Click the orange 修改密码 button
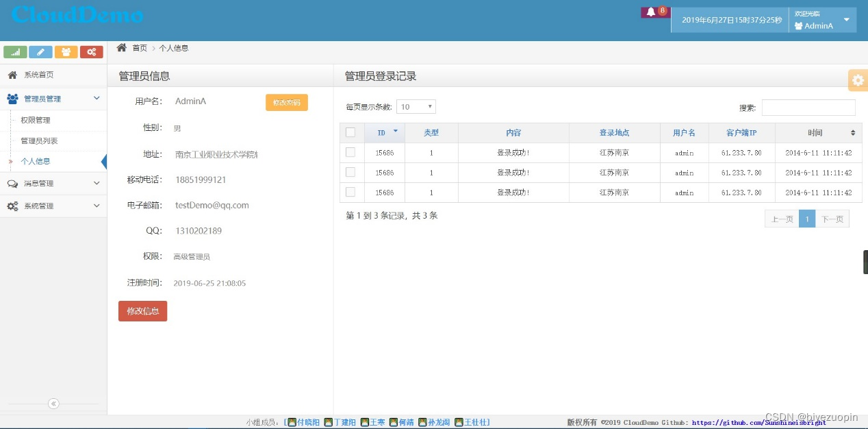Image resolution: width=868 pixels, height=429 pixels. [287, 102]
